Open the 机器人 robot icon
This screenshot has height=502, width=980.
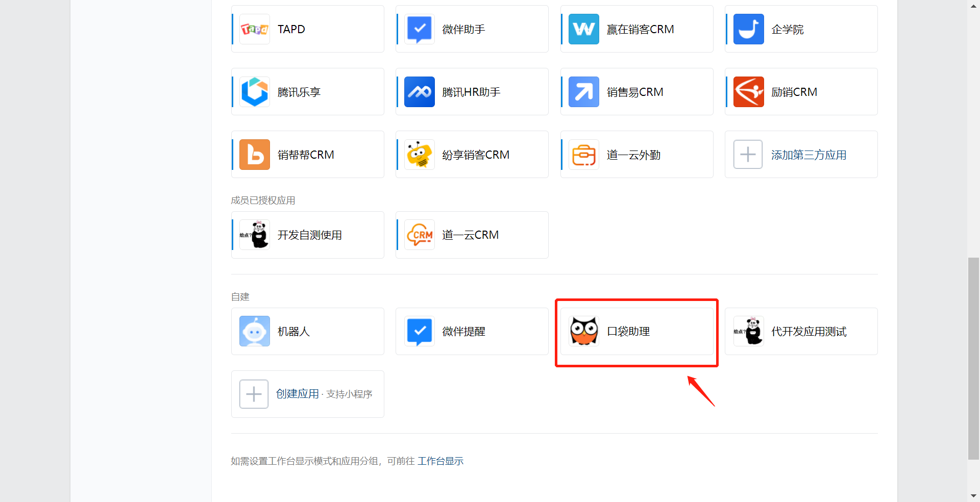pyautogui.click(x=255, y=331)
